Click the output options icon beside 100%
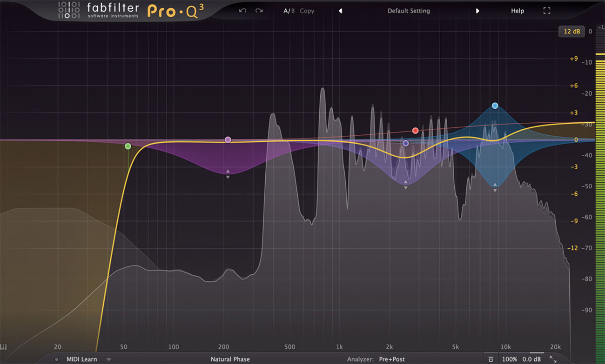Viewport: 605px width, 364px height. point(491,359)
